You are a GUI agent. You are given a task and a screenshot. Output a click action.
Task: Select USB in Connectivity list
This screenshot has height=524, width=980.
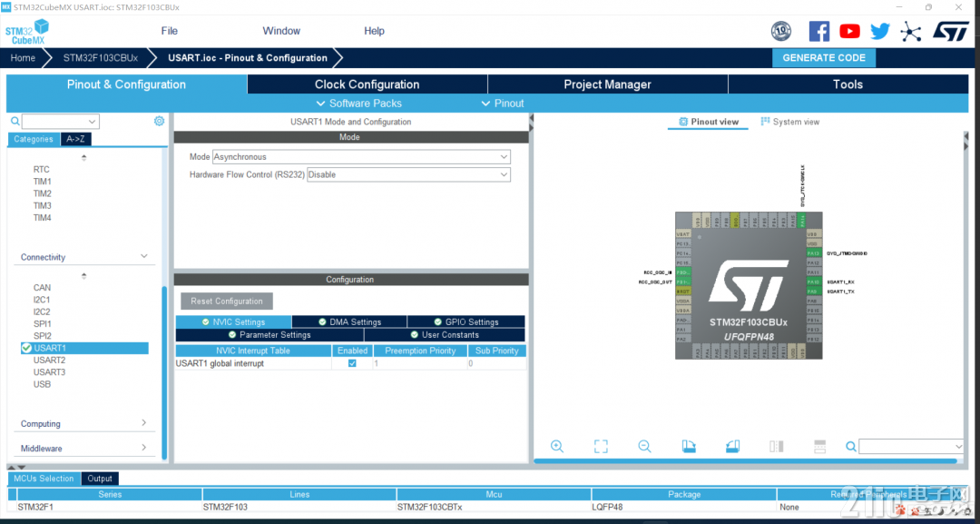point(42,384)
